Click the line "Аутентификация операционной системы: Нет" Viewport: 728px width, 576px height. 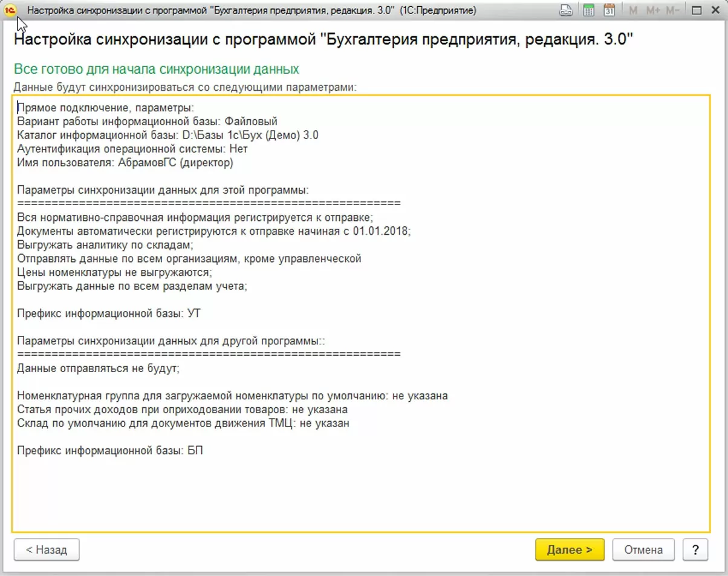pyautogui.click(x=132, y=148)
